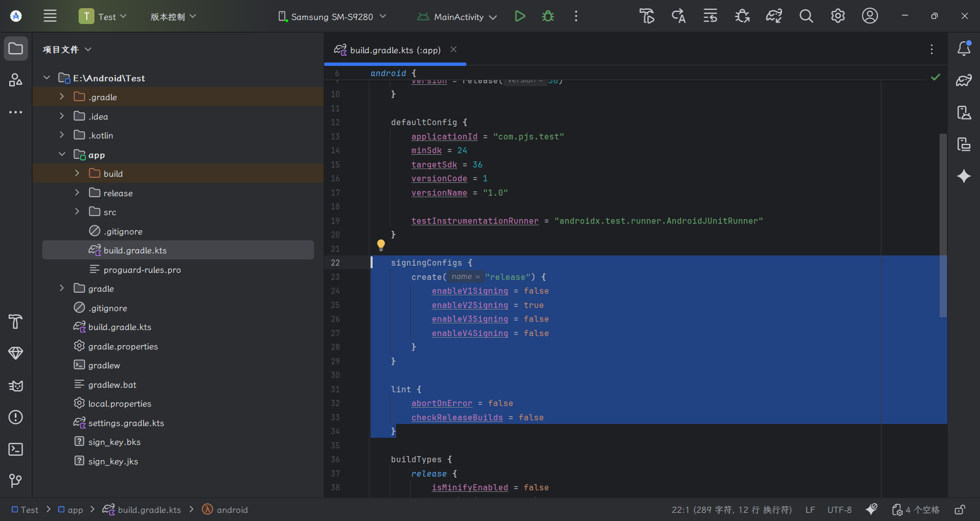Open the Version Control tool window
980x521 pixels.
click(16, 481)
